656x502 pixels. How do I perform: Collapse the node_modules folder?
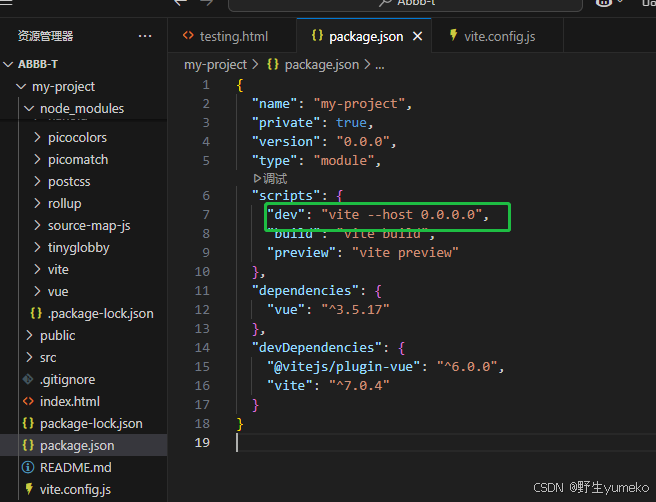tap(29, 108)
